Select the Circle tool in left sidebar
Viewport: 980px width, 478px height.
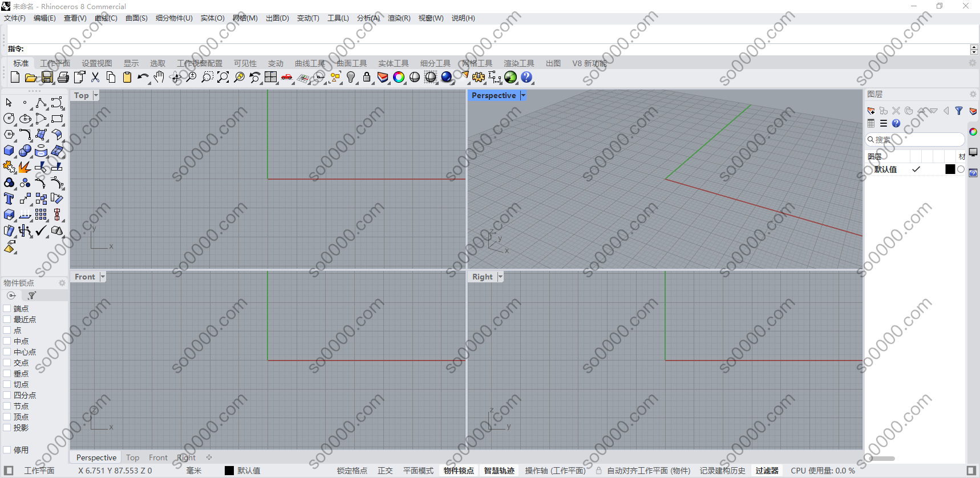[x=9, y=119]
